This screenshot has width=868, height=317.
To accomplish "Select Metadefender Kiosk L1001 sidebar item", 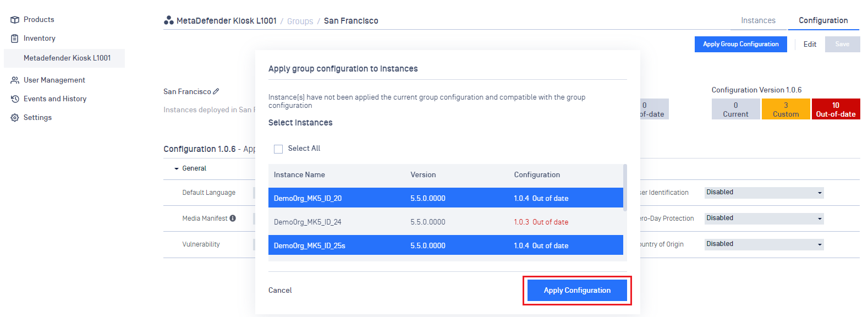I will tap(64, 58).
